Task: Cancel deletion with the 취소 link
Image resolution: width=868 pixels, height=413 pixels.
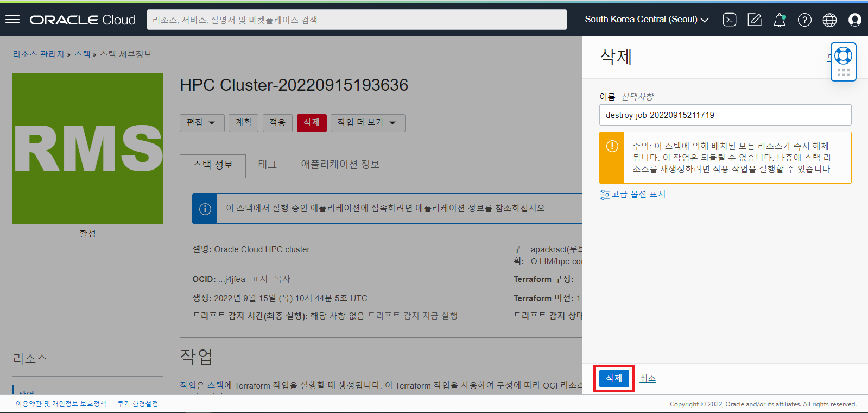Action: tap(648, 378)
